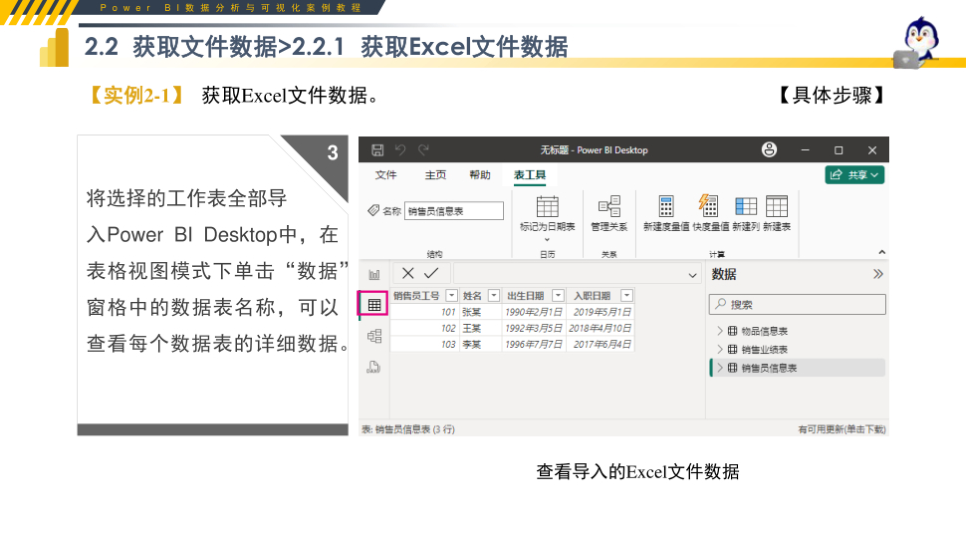Open 姓名 column filter dropdown
Viewport: 966px width, 544px height.
click(493, 296)
